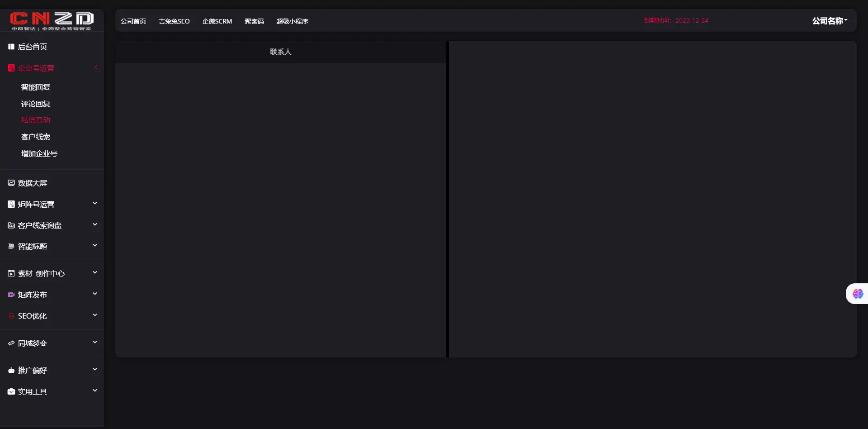Click the 矩阵发布 video camera icon

(11, 295)
